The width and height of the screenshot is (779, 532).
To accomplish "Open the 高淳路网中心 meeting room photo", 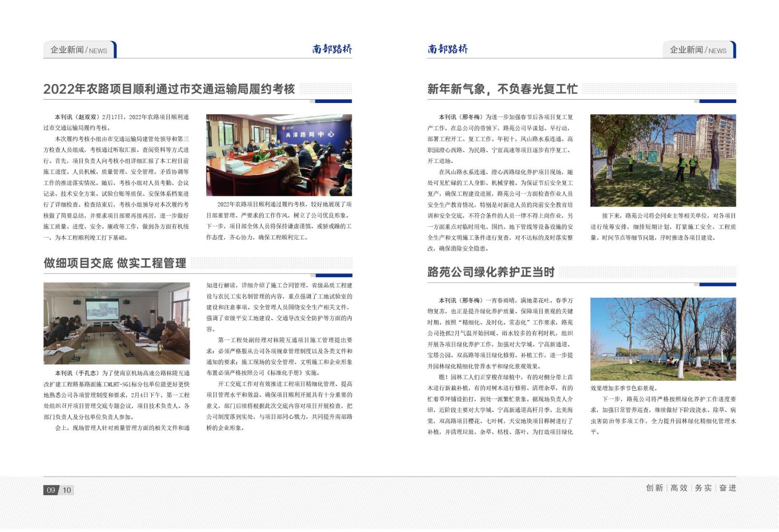I will (x=279, y=155).
